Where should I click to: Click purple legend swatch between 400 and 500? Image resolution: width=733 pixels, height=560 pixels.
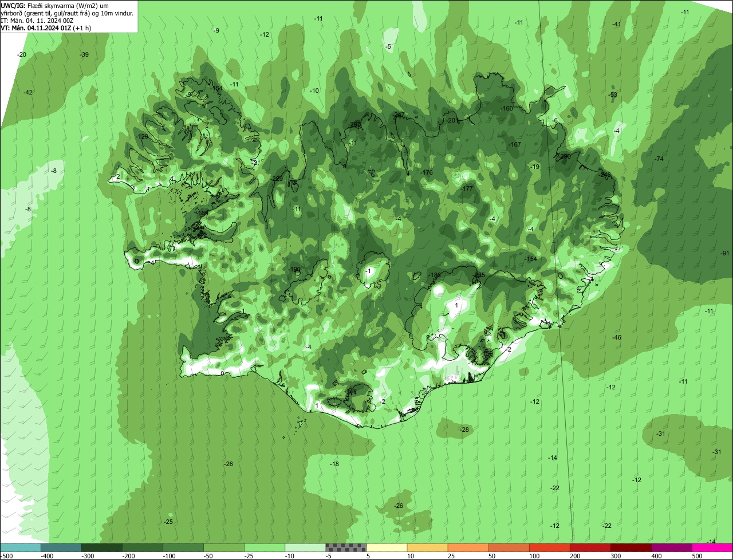tap(671, 547)
